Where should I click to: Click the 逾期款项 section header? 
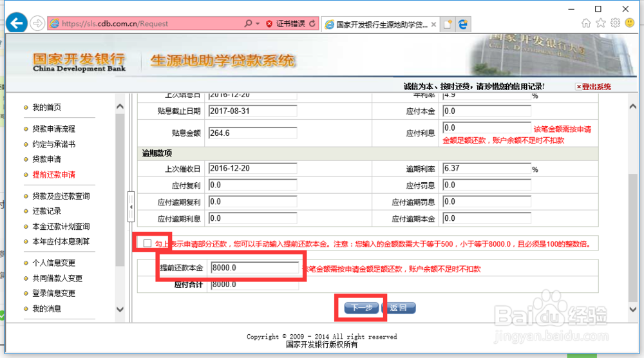pyautogui.click(x=368, y=153)
